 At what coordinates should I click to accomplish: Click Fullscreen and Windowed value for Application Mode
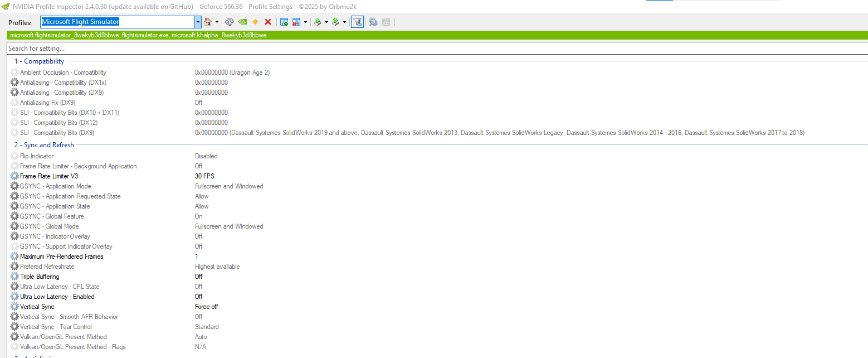[x=229, y=186]
